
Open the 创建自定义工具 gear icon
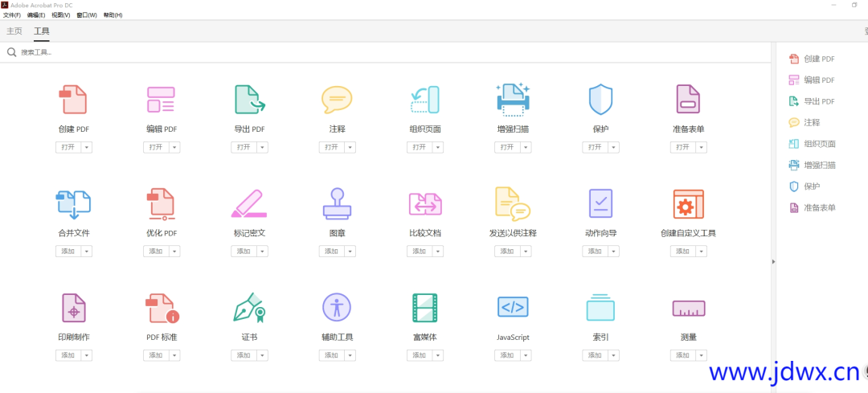pyautogui.click(x=688, y=203)
